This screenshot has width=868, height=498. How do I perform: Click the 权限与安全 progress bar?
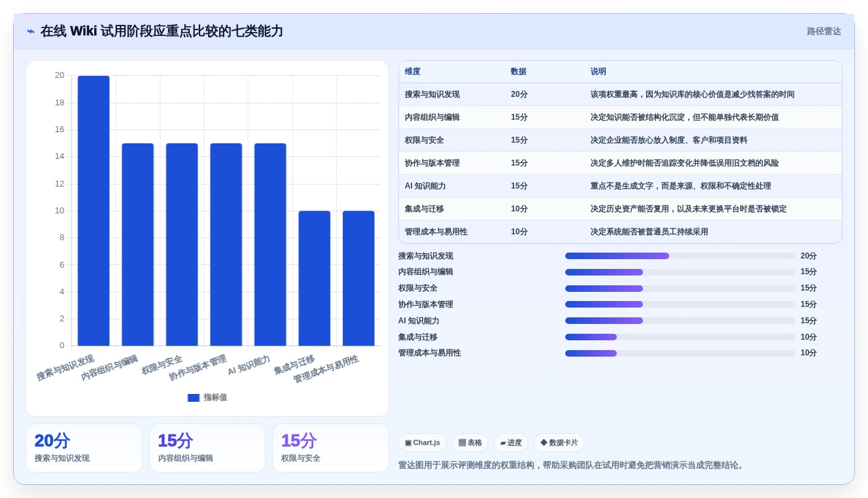coord(680,289)
